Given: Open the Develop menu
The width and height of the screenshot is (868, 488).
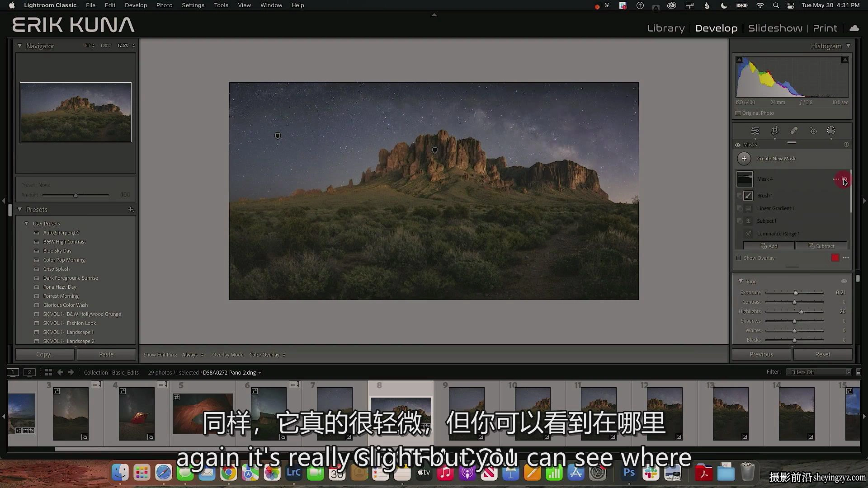Looking at the screenshot, I should 136,5.
